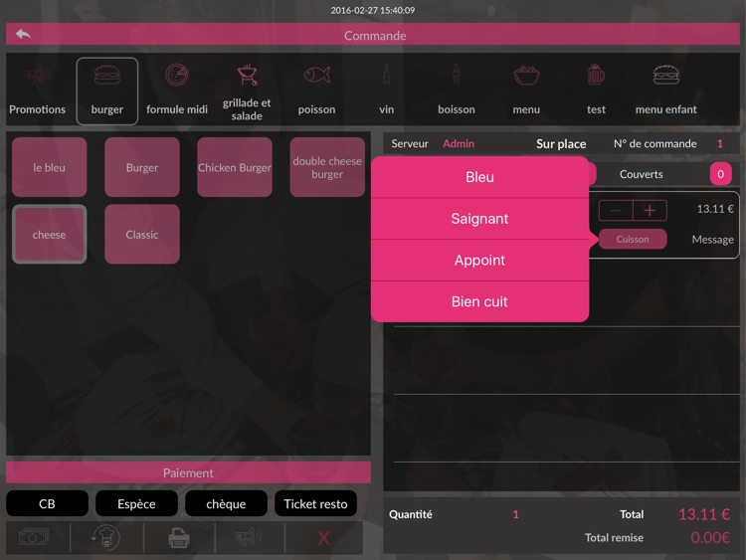Decrease item quantity with minus
The image size is (746, 560).
pos(616,210)
